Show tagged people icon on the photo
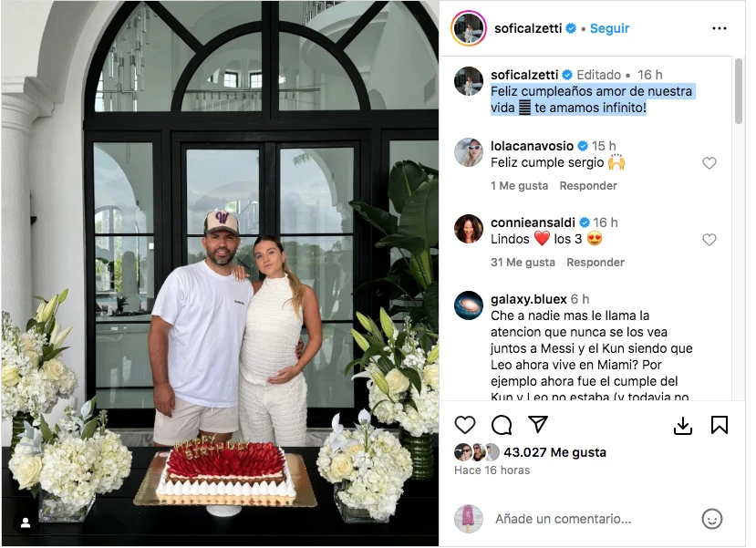 point(25,522)
